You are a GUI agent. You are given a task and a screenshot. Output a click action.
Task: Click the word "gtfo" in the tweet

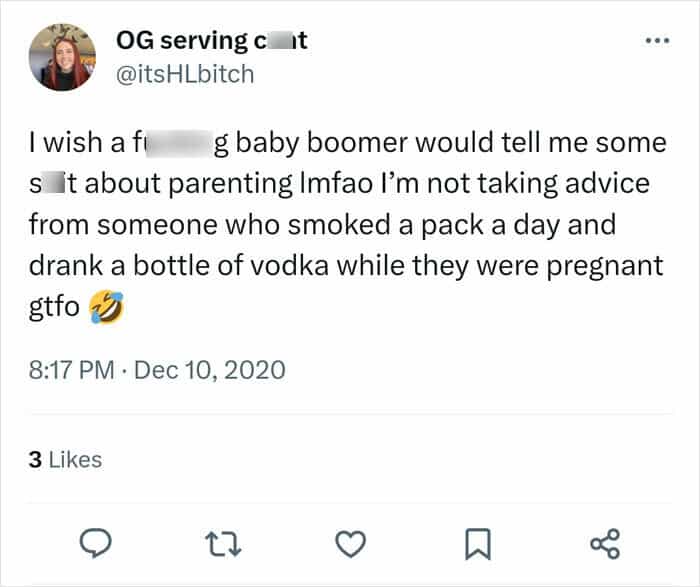54,307
